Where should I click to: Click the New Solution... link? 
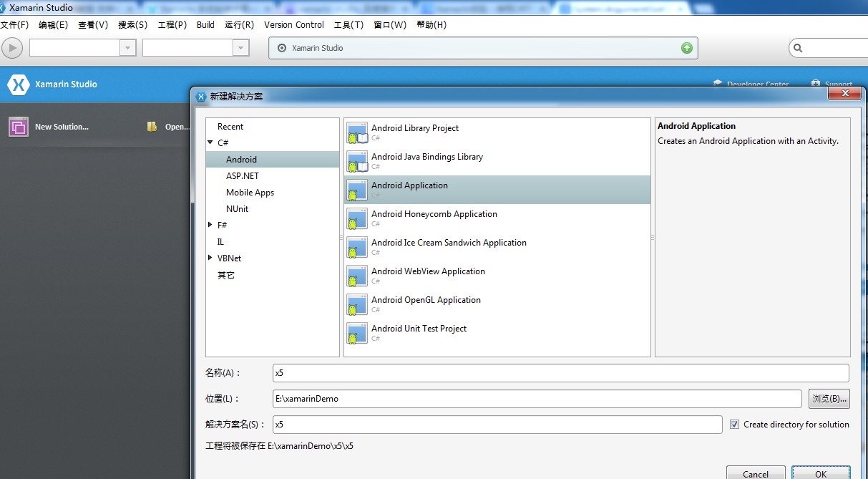pyautogui.click(x=62, y=127)
